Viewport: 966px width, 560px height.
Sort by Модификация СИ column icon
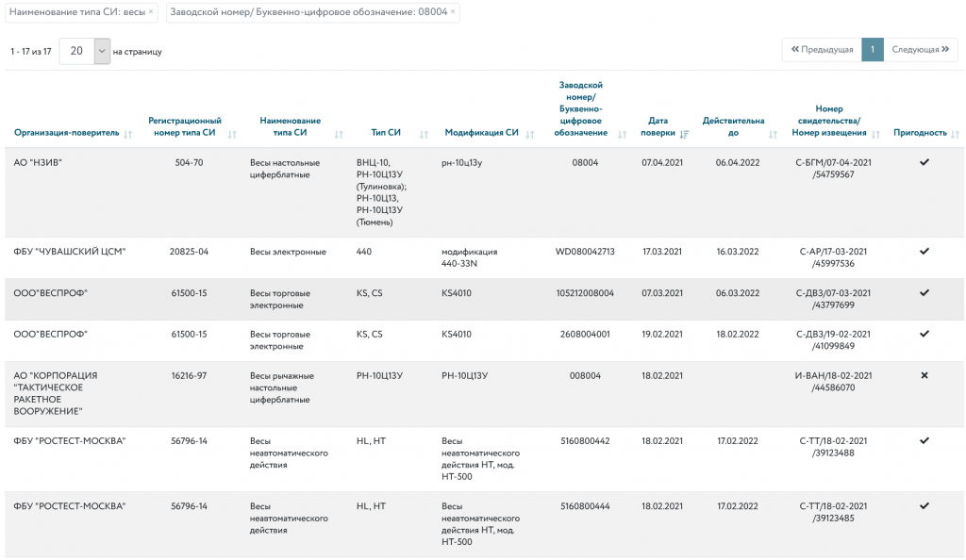pyautogui.click(x=530, y=134)
